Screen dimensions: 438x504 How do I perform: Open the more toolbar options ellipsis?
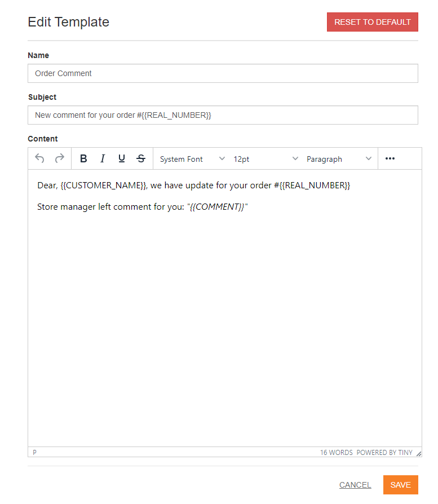390,158
